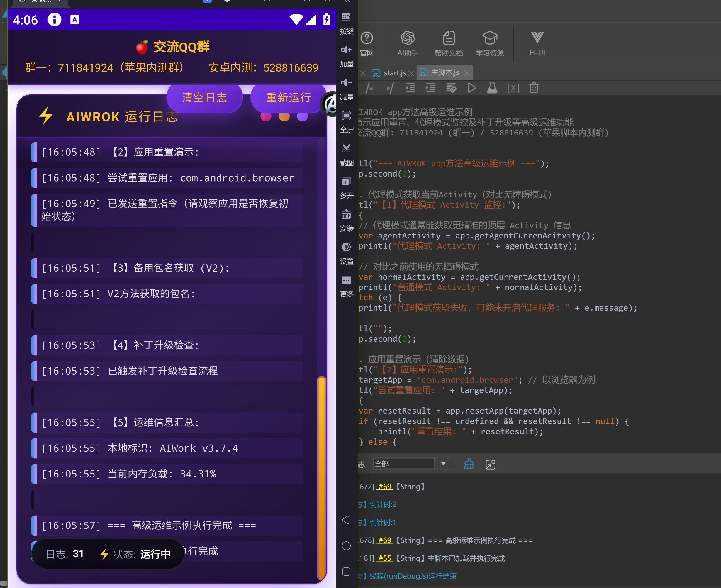721x588 pixels.
Task: Tap the orange dot in log header
Action: click(x=284, y=116)
